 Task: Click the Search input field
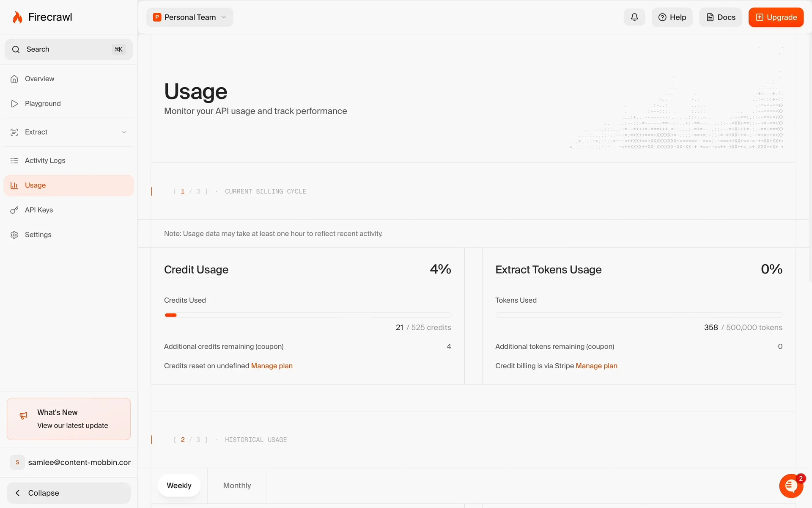pyautogui.click(x=68, y=50)
